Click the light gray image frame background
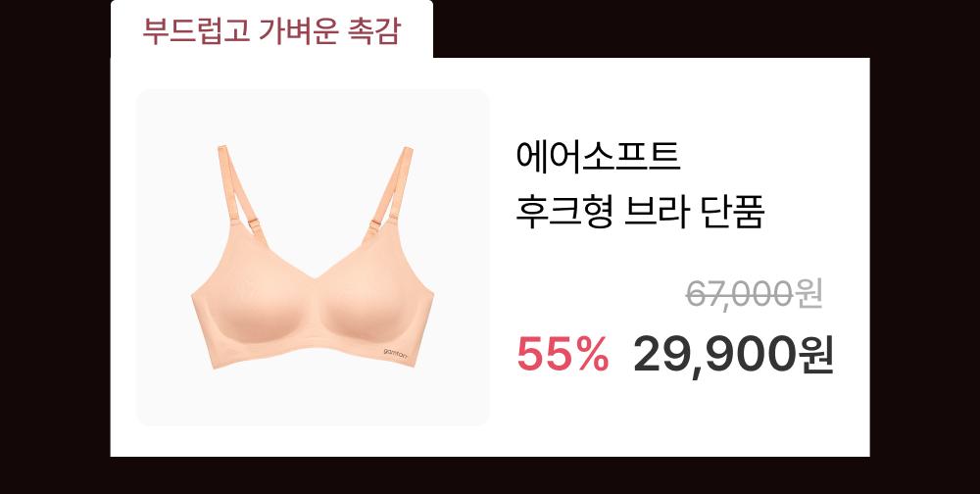This screenshot has height=494, width=980. [163, 388]
